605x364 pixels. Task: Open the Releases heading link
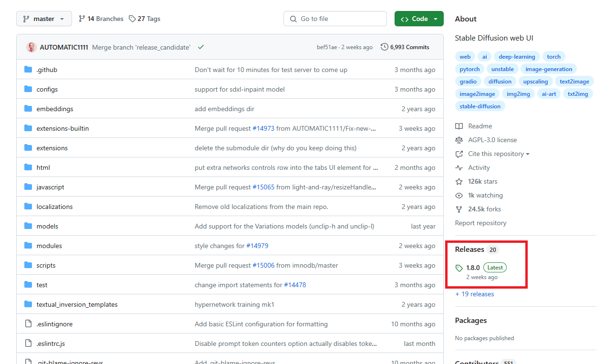pyautogui.click(x=477, y=250)
